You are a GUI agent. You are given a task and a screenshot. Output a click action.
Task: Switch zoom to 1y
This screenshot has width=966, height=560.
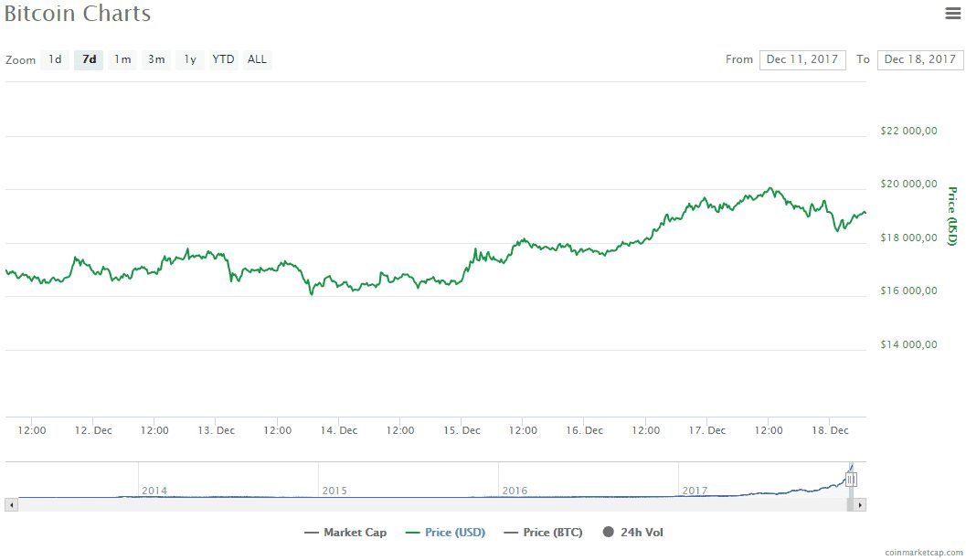(190, 59)
